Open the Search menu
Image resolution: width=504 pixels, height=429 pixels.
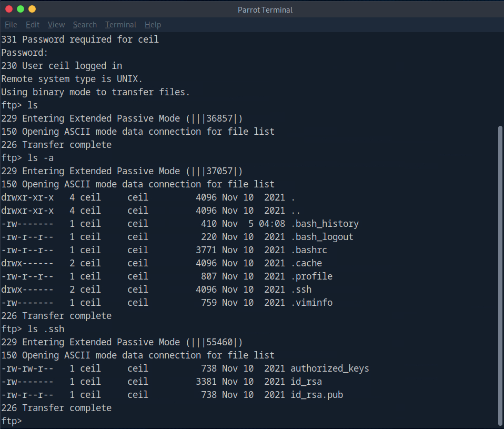tap(85, 25)
